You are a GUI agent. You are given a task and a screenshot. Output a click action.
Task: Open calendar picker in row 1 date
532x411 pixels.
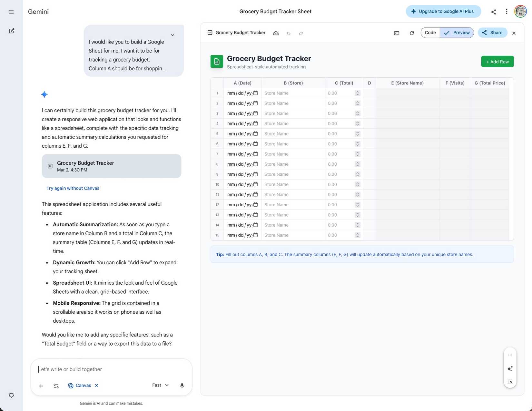[256, 93]
